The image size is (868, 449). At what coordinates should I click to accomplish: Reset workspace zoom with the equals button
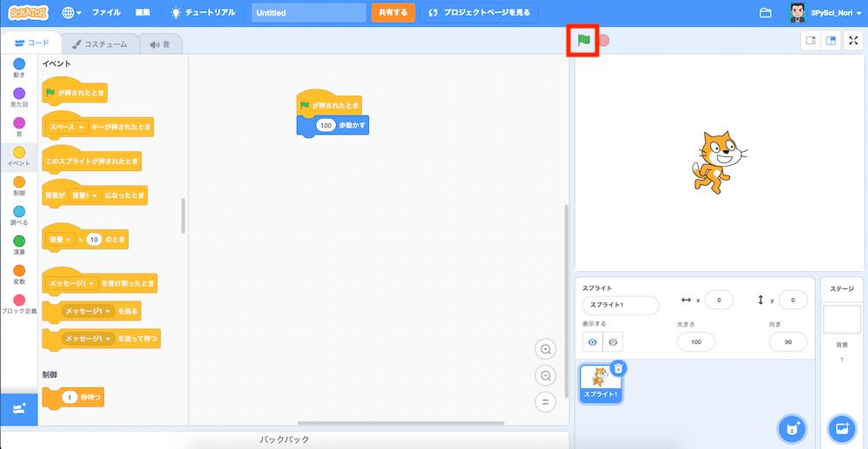[x=545, y=402]
